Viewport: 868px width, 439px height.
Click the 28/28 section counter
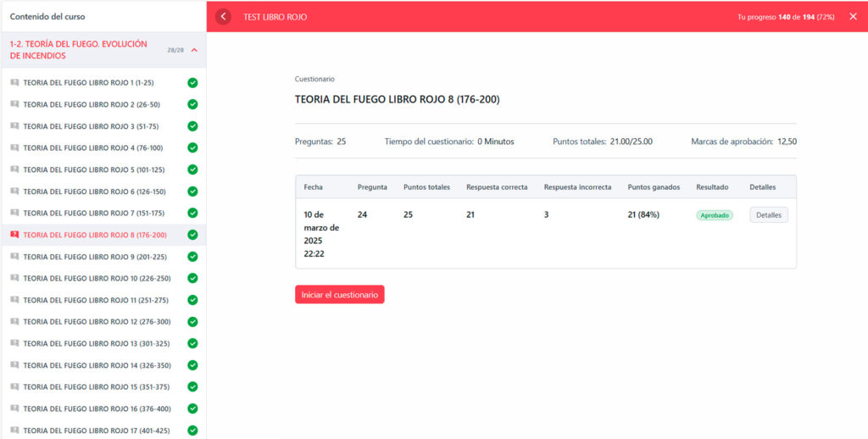[x=175, y=50]
